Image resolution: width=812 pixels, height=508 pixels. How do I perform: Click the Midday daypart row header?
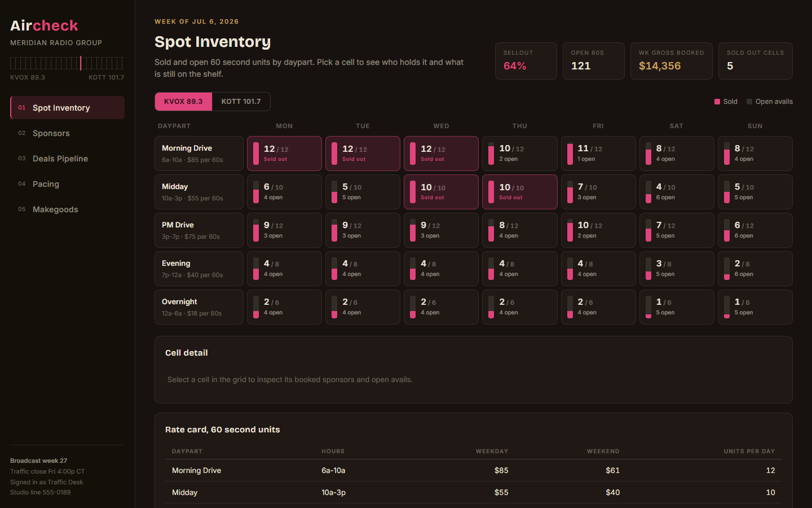pyautogui.click(x=199, y=192)
